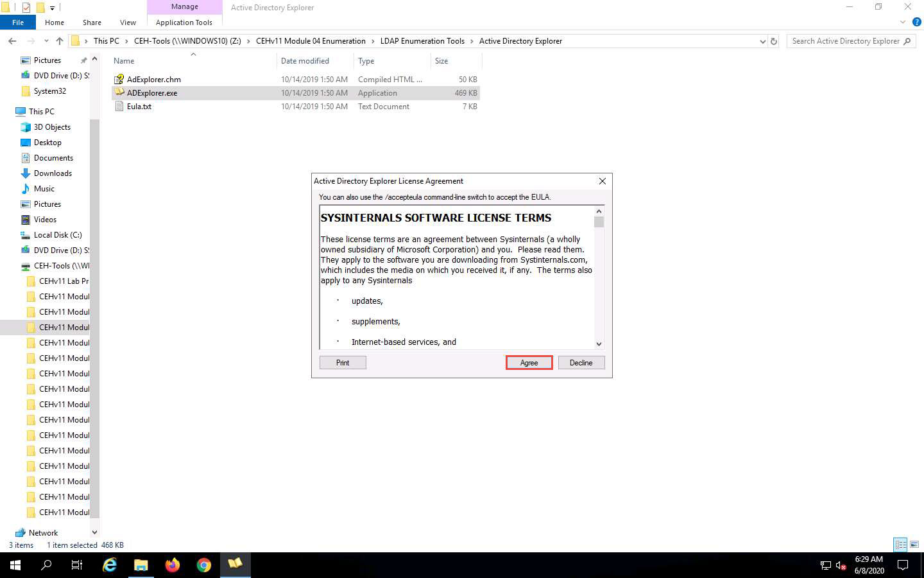Sort by Date modified column header
The height and width of the screenshot is (578, 924).
click(305, 61)
